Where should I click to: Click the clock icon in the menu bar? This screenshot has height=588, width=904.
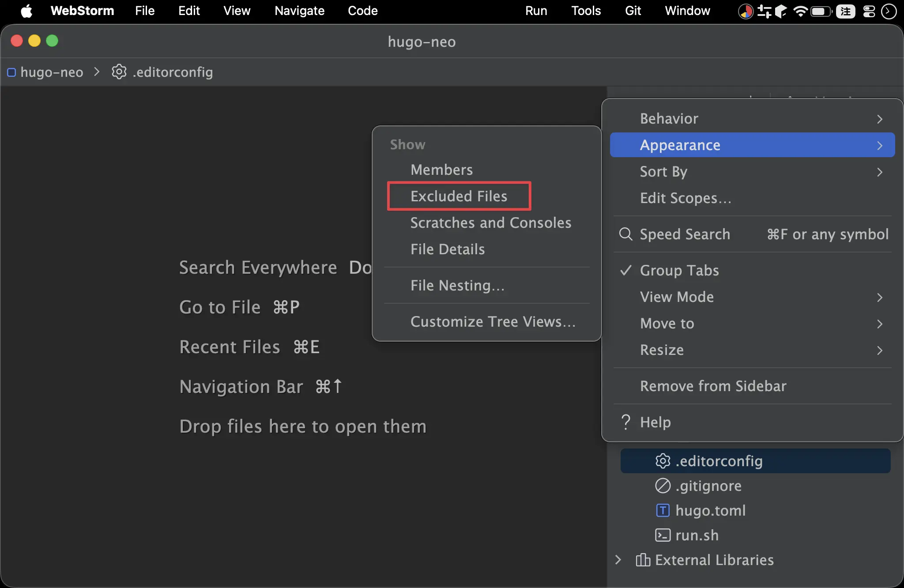[889, 11]
